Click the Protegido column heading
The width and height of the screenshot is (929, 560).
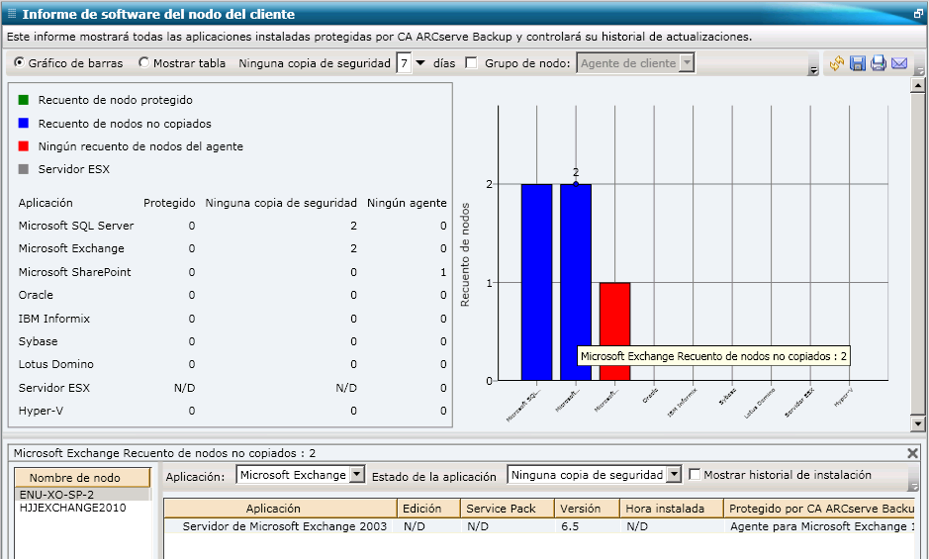click(169, 203)
